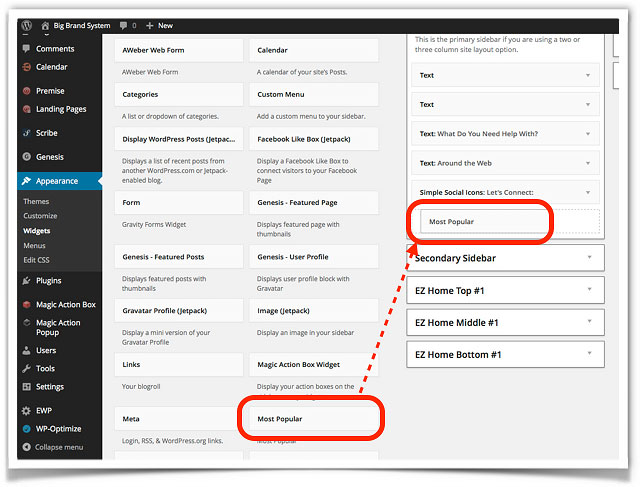Click the Scribe sidebar icon
This screenshot has width=640, height=487.
(x=27, y=133)
